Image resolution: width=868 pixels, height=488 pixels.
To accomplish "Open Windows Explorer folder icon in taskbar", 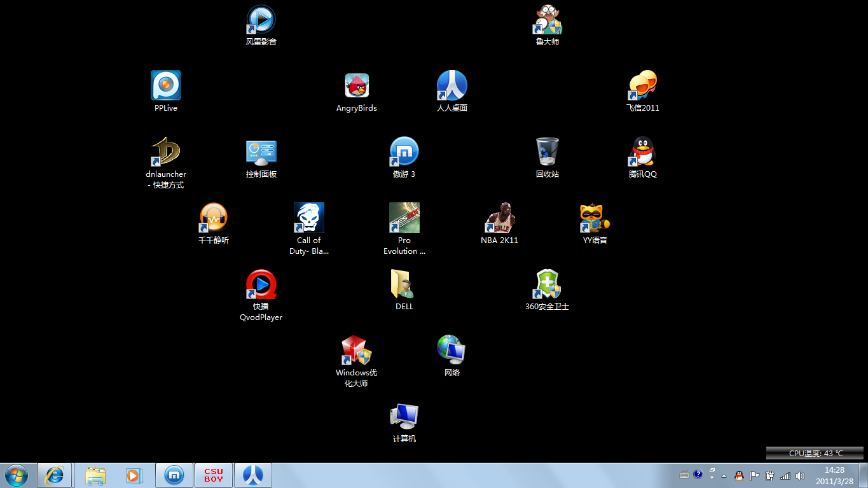I will (x=95, y=475).
